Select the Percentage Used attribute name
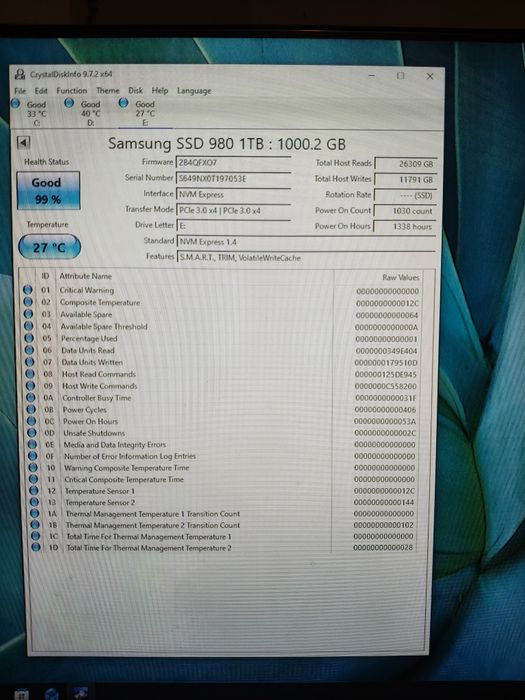 pos(89,338)
